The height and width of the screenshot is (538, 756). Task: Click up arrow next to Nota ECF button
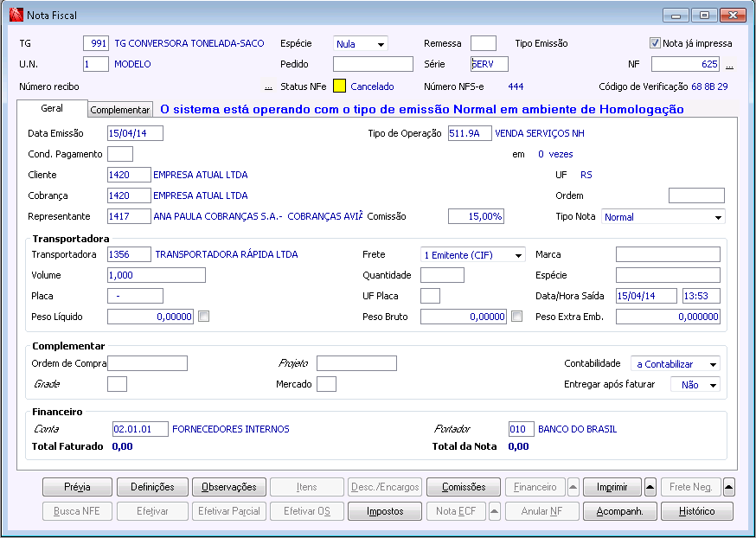click(494, 511)
